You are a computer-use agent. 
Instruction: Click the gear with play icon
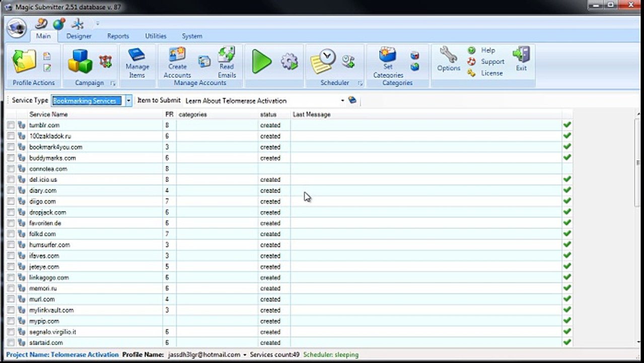click(x=289, y=62)
